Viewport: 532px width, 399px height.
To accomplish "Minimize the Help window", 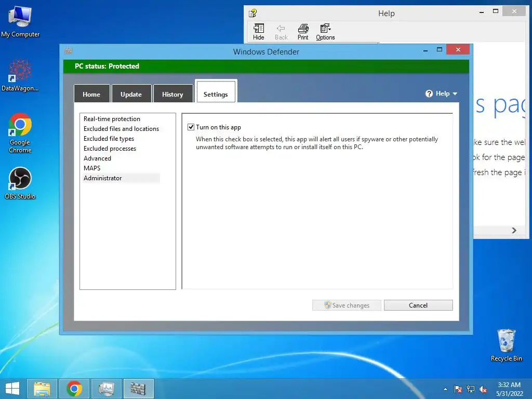I will pos(482,11).
